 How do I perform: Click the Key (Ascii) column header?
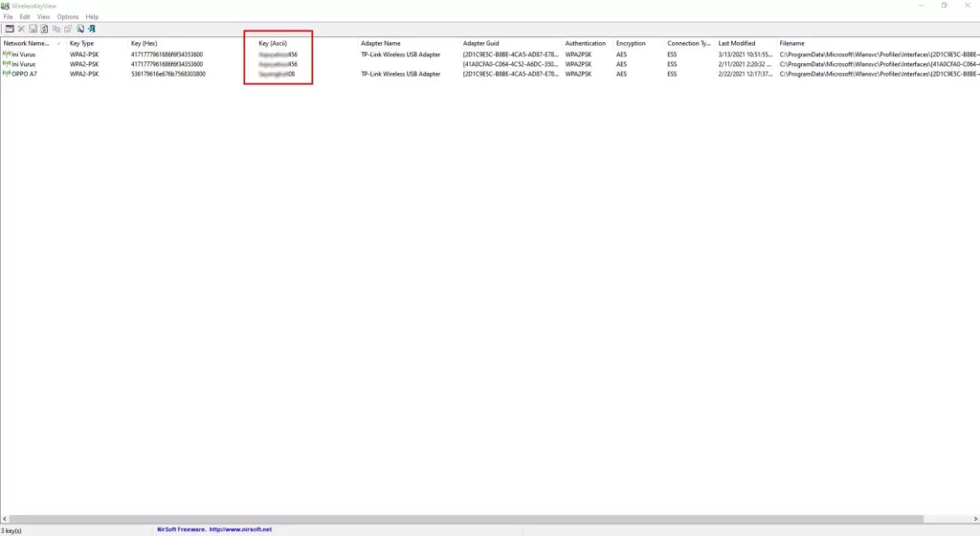[306, 43]
